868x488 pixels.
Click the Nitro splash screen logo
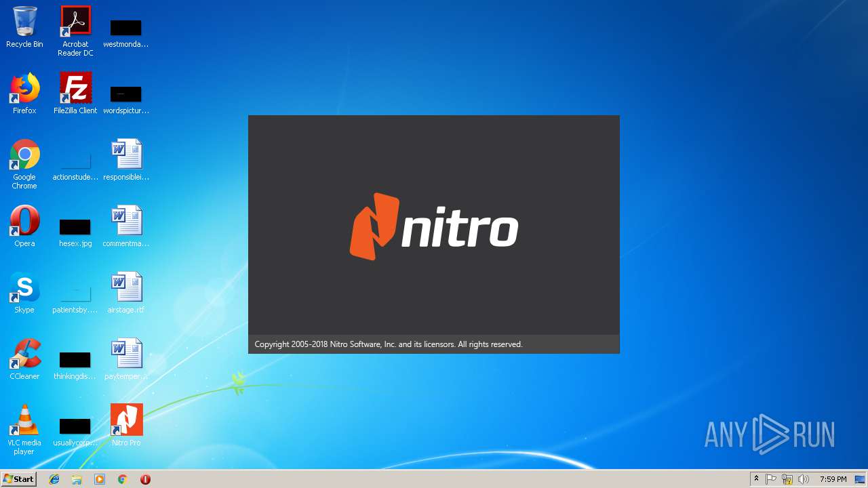pyautogui.click(x=434, y=226)
